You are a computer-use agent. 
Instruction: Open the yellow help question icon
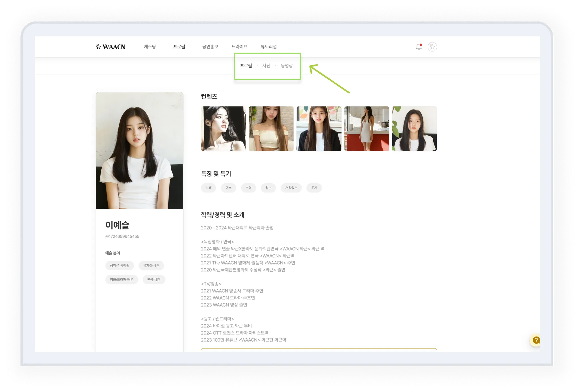coord(536,340)
